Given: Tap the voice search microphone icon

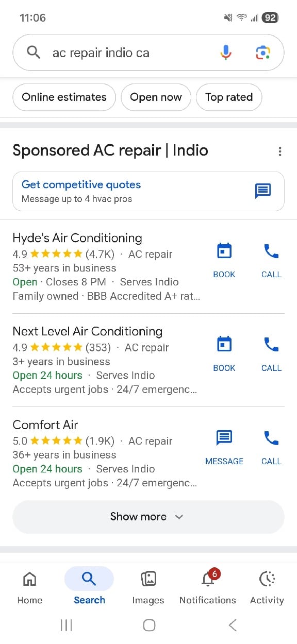Looking at the screenshot, I should pyautogui.click(x=225, y=52).
